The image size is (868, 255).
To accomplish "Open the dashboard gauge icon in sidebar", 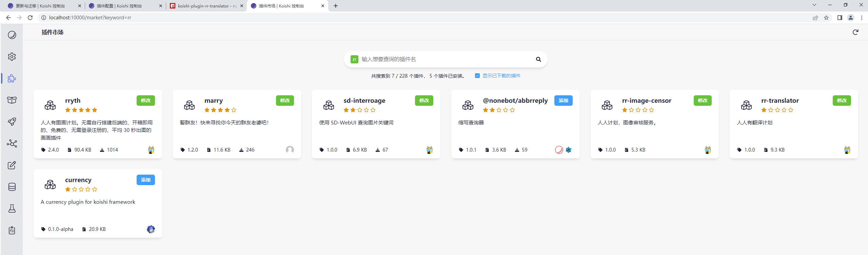I will pos(12,35).
